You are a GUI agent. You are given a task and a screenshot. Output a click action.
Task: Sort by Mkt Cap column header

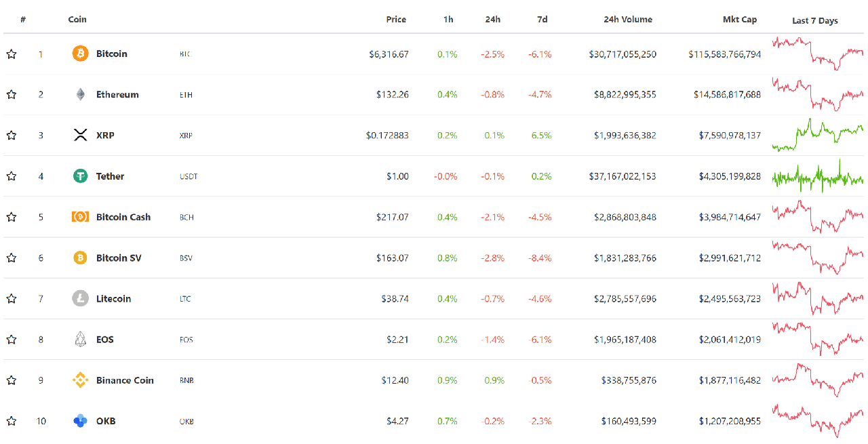[x=740, y=20]
